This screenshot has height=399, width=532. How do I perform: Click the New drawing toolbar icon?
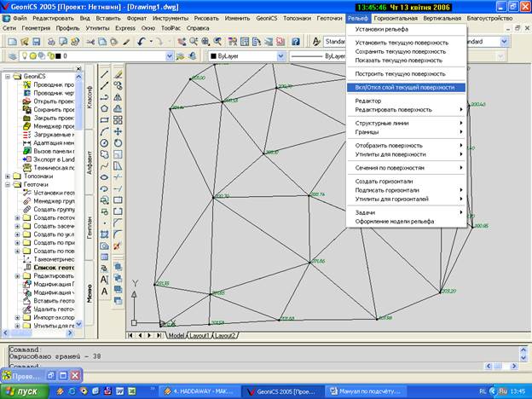click(x=13, y=42)
